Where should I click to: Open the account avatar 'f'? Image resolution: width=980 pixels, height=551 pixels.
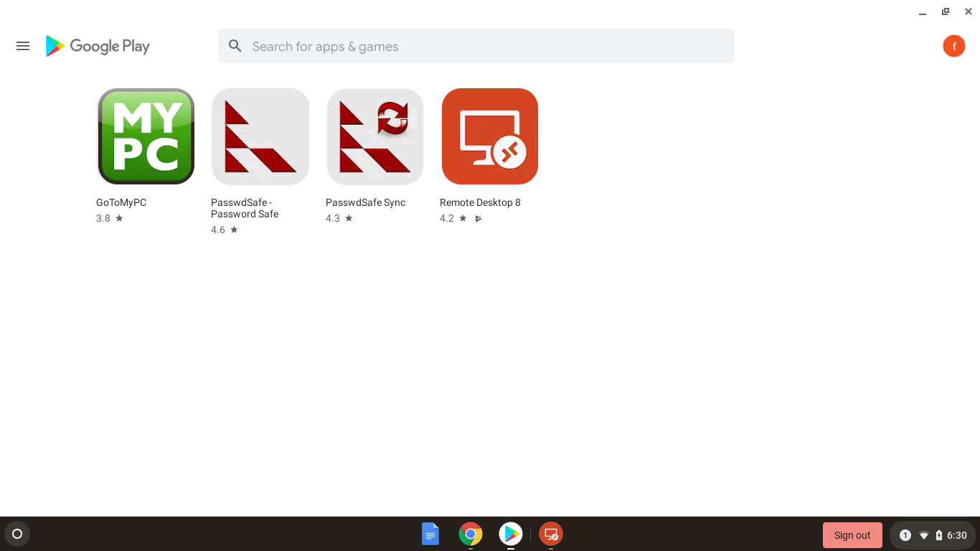point(954,46)
